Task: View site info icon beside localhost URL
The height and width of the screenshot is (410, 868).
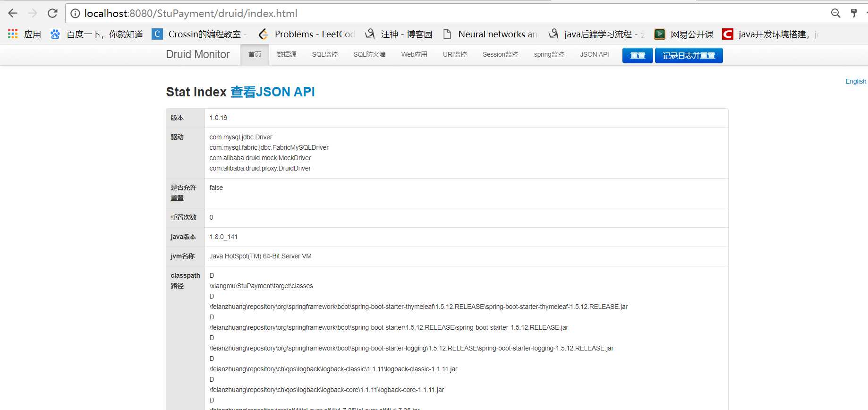Action: [x=75, y=14]
